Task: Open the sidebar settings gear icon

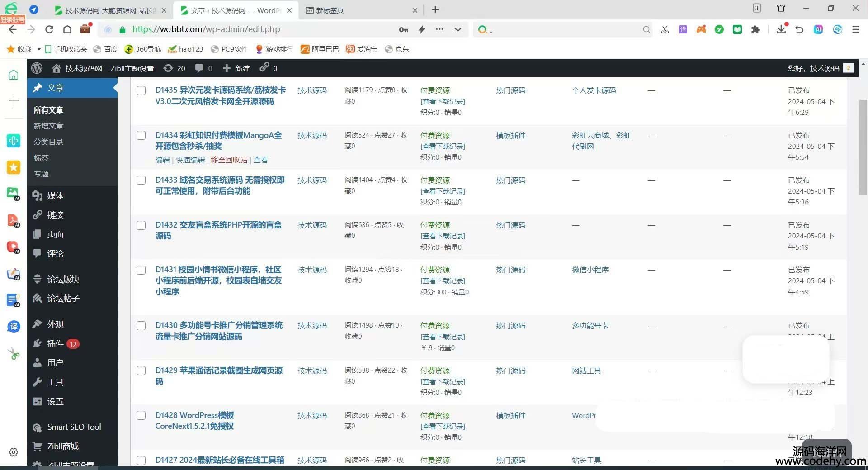Action: tap(14, 452)
